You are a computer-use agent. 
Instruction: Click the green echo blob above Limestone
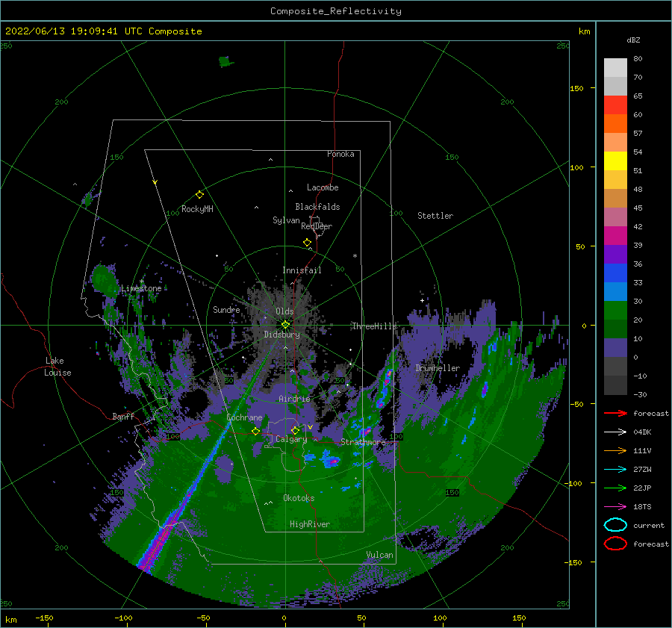tap(105, 279)
